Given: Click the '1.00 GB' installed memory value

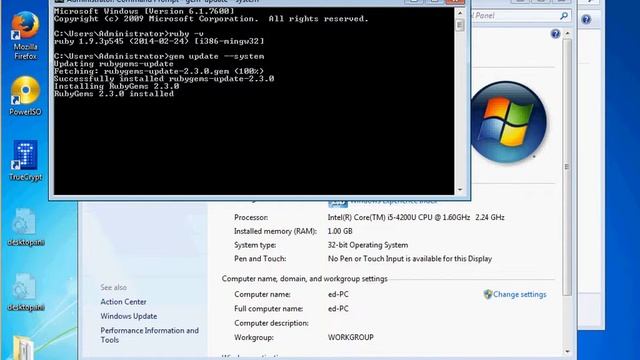Looking at the screenshot, I should [x=340, y=231].
